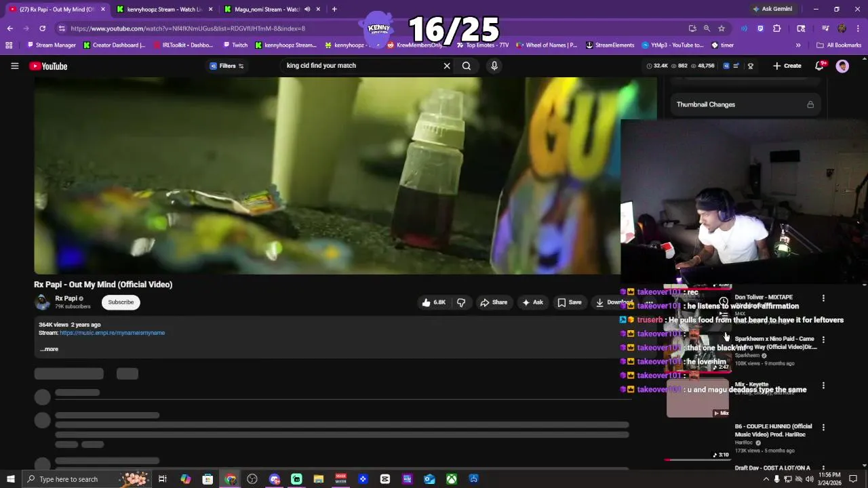Open the browser extensions puzzle icon

click(777, 28)
